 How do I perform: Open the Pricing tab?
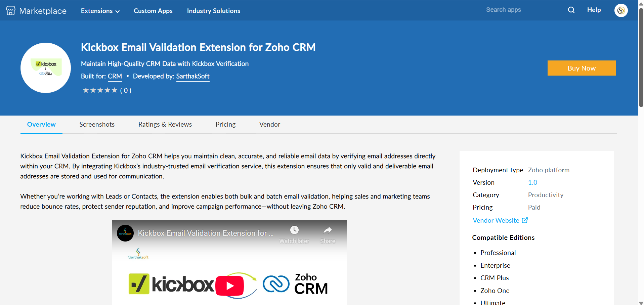click(x=225, y=124)
